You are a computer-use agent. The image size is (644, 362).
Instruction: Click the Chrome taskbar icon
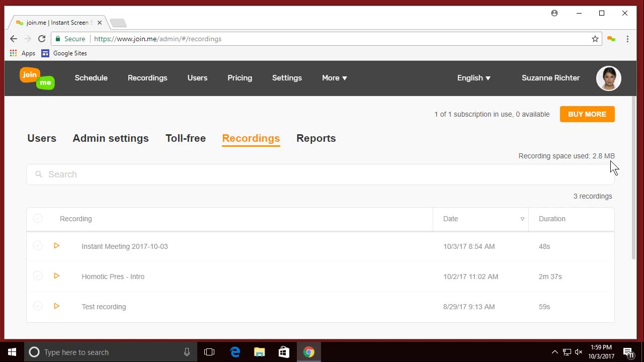tap(308, 352)
